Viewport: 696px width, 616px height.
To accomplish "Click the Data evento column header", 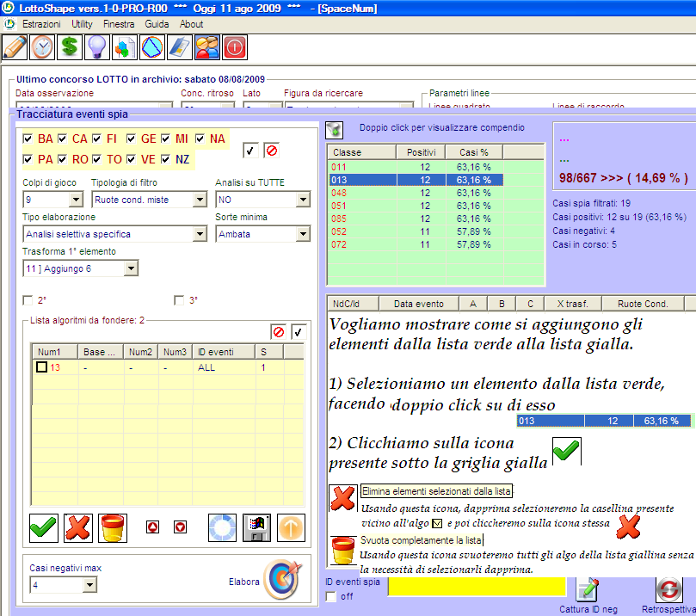I will (x=419, y=304).
